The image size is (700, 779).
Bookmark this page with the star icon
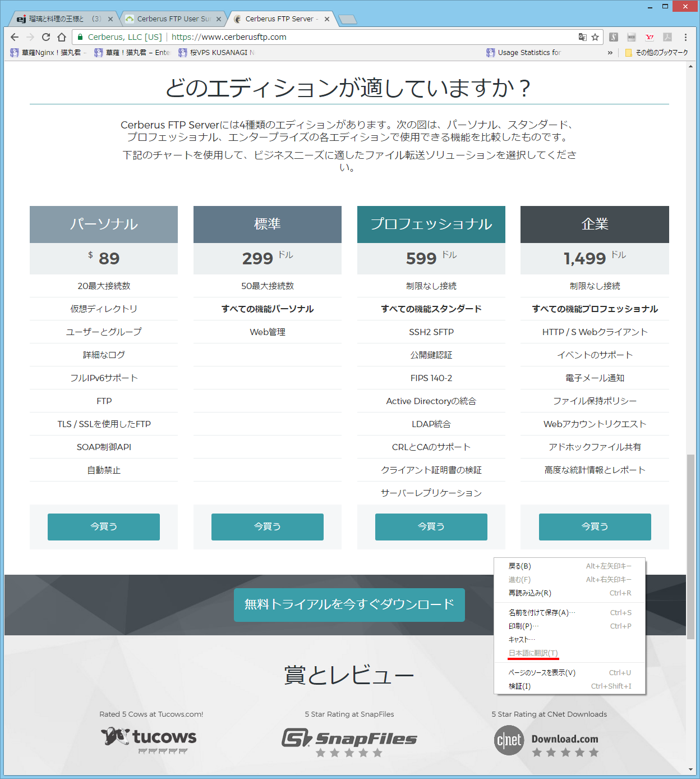pos(595,37)
